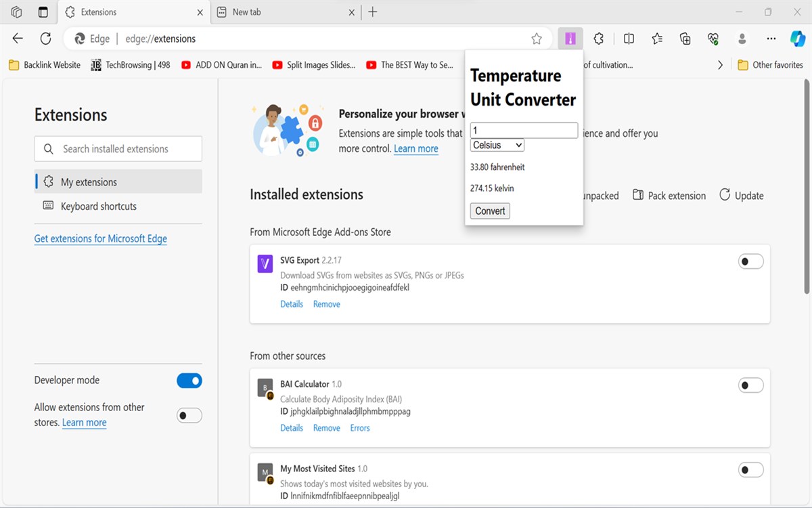
Task: Enable the SVG Export extension toggle
Action: tap(750, 261)
